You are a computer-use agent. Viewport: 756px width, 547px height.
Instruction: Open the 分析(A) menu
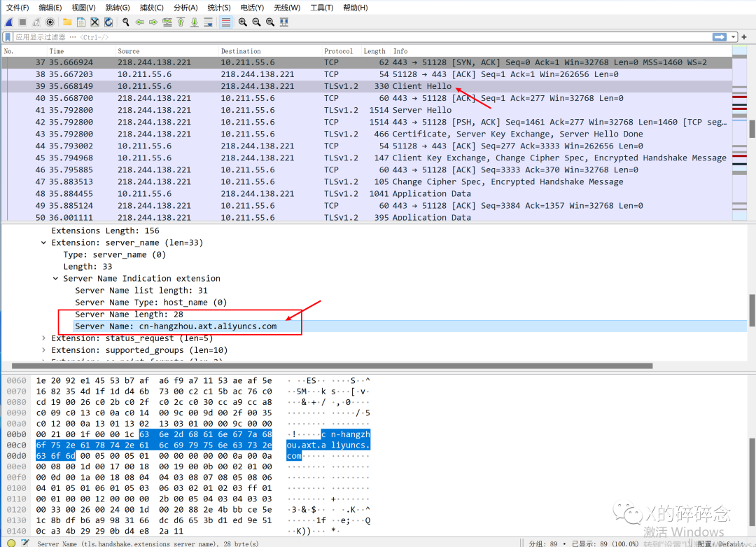click(x=185, y=8)
